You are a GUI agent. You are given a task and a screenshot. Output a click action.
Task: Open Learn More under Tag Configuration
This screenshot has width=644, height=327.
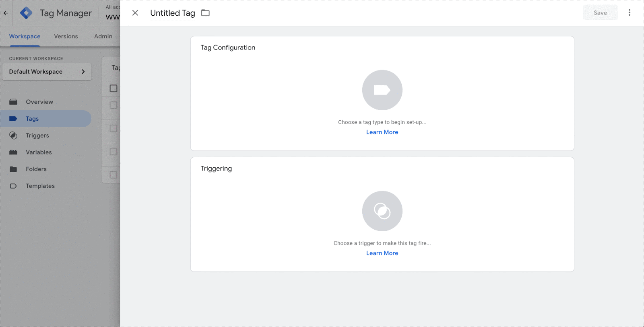click(x=382, y=132)
